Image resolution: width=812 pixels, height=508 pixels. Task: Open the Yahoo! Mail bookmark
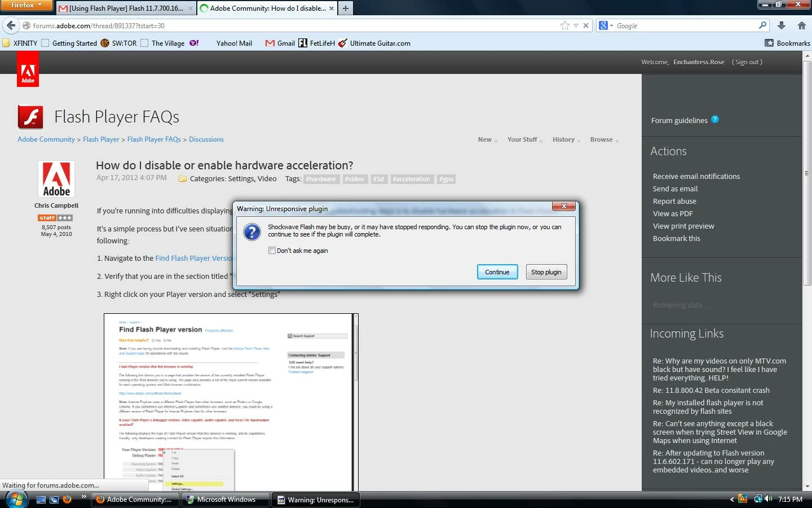[x=233, y=43]
